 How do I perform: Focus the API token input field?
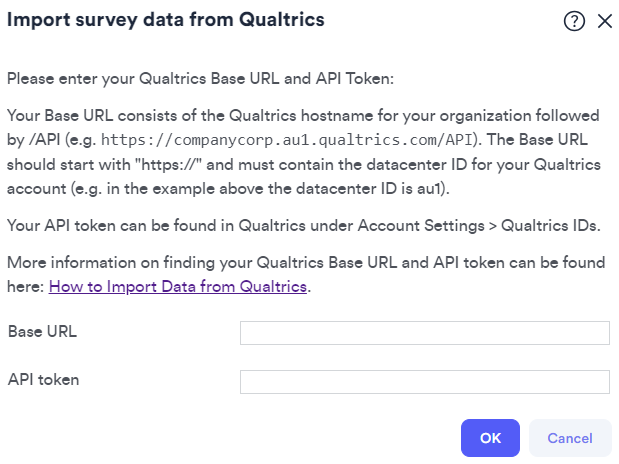(x=425, y=382)
